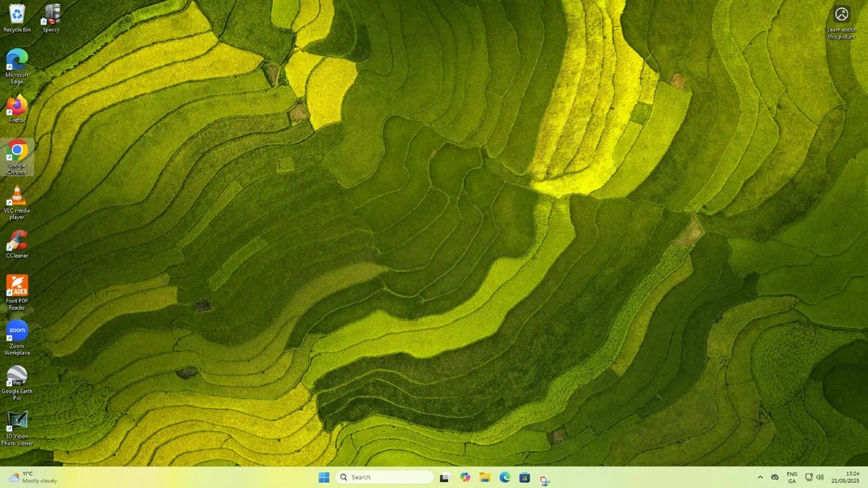
Task: Open Microsoft Store from the taskbar
Action: (x=524, y=477)
